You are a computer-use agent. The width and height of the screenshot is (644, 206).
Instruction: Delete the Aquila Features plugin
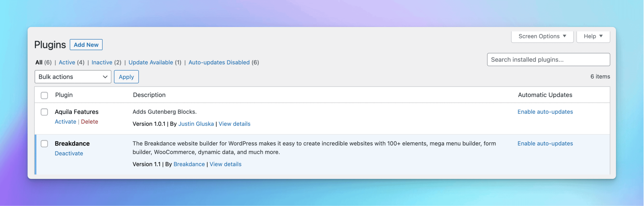coord(89,122)
